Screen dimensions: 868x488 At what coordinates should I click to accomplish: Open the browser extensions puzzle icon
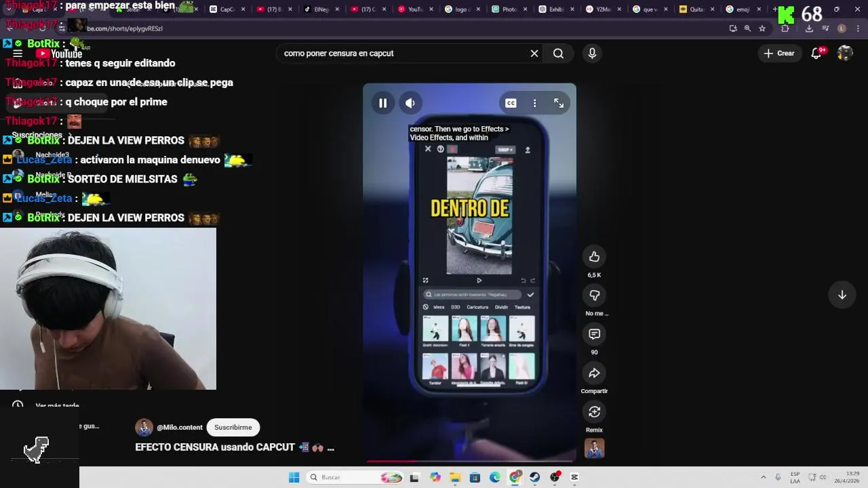pyautogui.click(x=785, y=28)
